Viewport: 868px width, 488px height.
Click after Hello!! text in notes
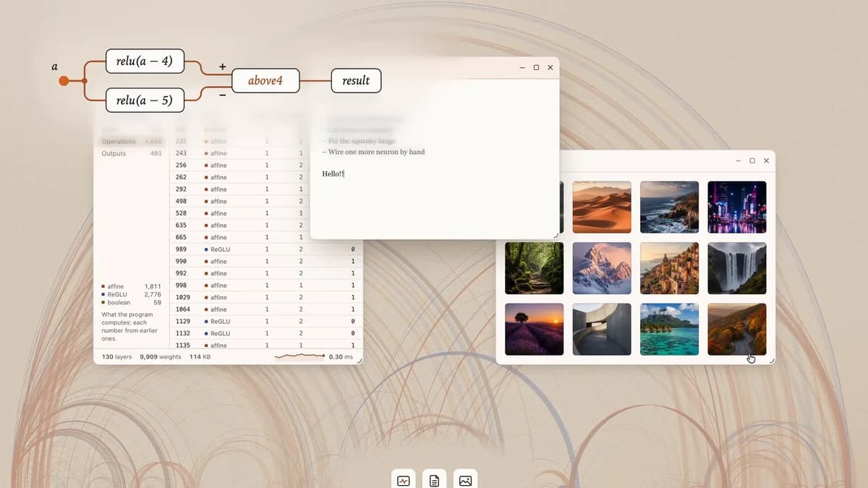[x=345, y=174]
